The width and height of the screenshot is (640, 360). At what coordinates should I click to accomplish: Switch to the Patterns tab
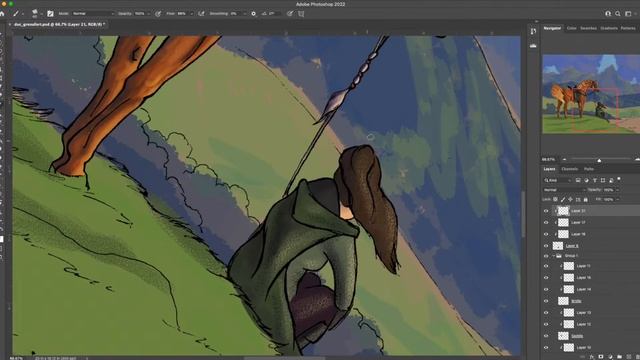coord(628,28)
